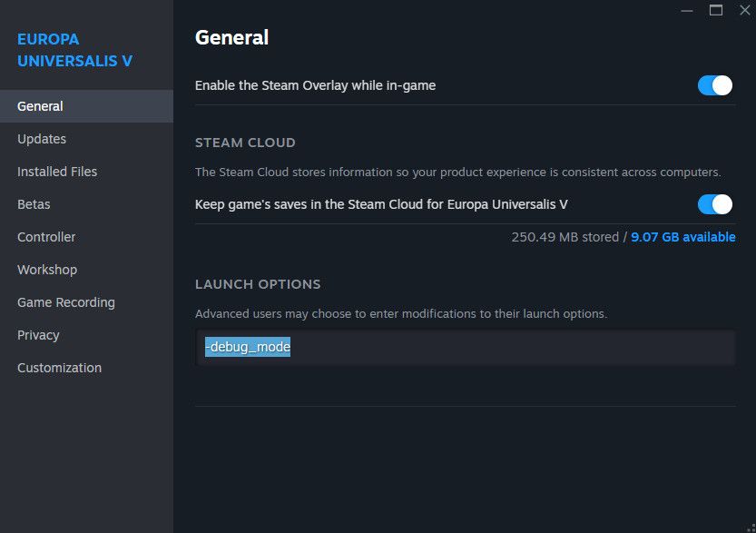Open the Workshop section

coord(47,270)
